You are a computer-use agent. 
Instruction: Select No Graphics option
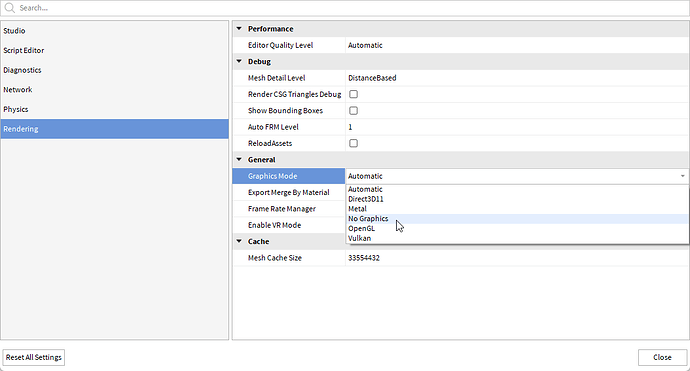click(x=517, y=219)
